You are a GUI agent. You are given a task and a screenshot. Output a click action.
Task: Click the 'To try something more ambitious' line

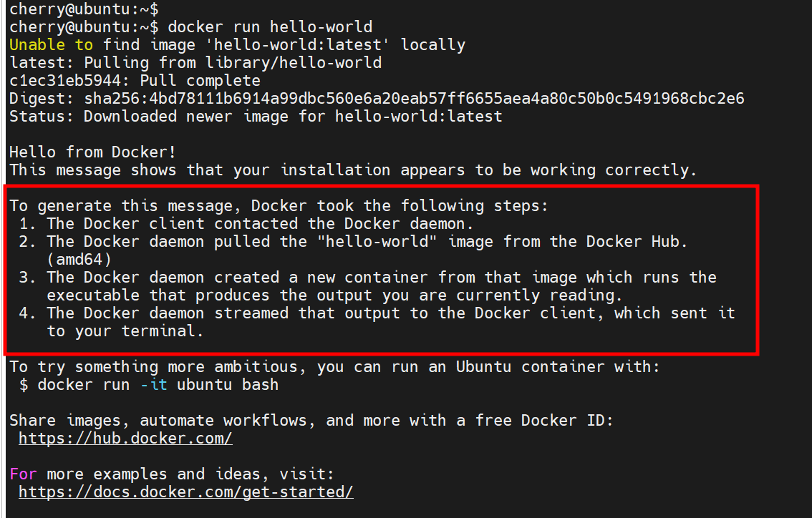click(x=334, y=366)
